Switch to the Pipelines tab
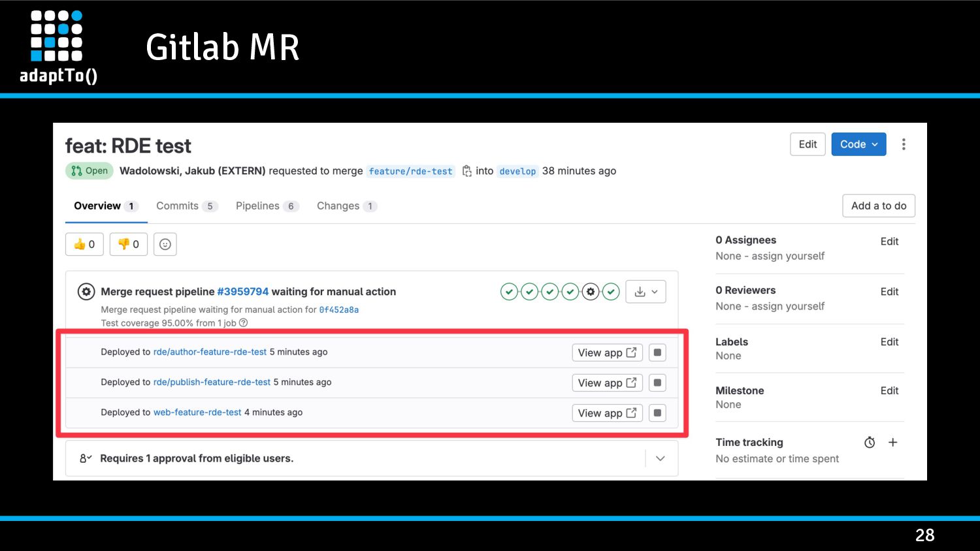Viewport: 980px width, 551px height. pyautogui.click(x=267, y=206)
